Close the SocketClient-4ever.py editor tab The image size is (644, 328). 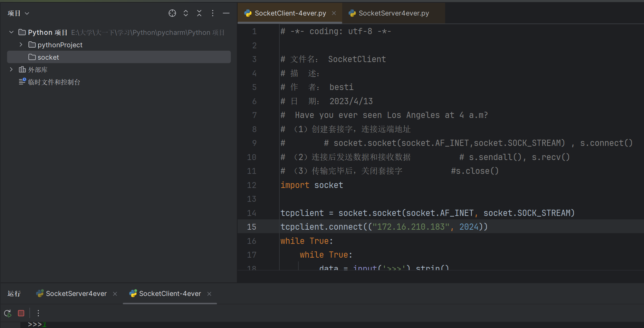click(x=334, y=13)
